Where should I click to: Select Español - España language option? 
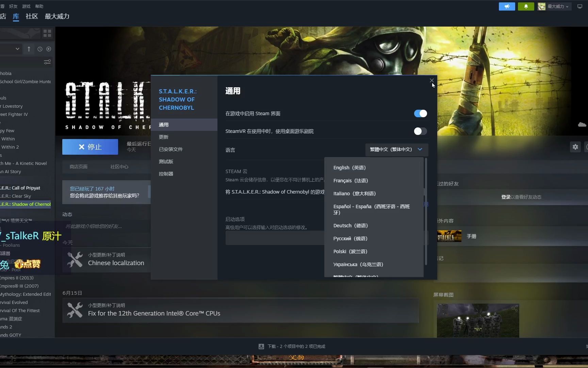[373, 210]
